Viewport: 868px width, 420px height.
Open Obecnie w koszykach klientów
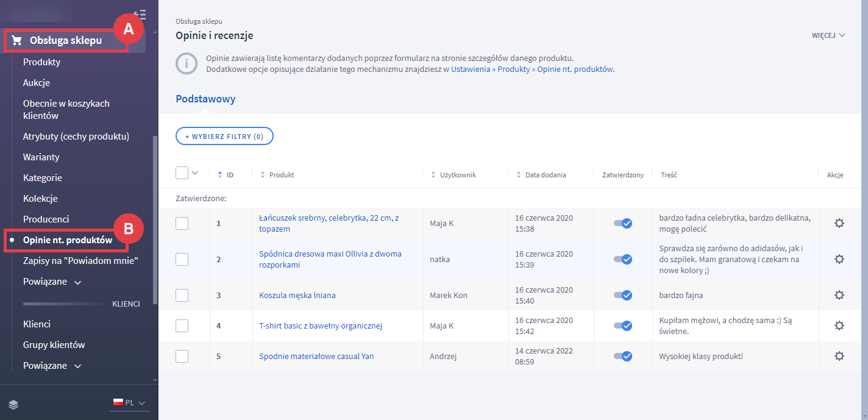point(66,110)
